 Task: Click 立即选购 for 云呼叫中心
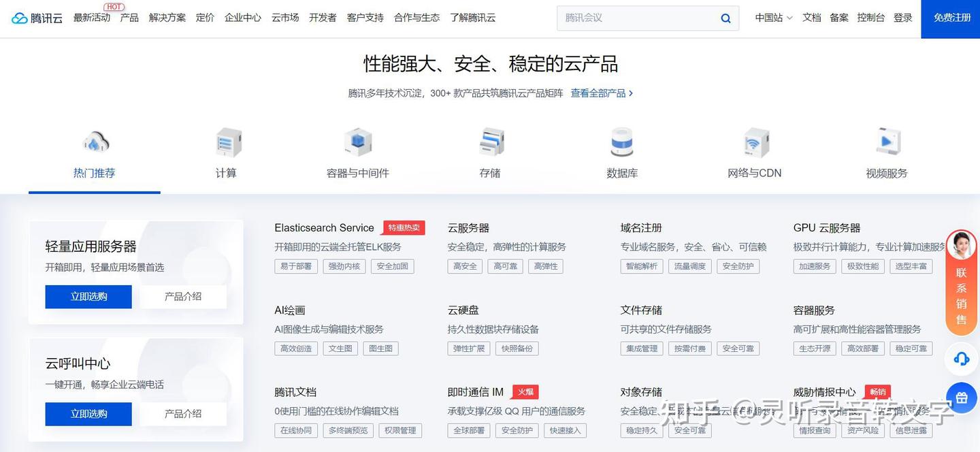tap(88, 414)
